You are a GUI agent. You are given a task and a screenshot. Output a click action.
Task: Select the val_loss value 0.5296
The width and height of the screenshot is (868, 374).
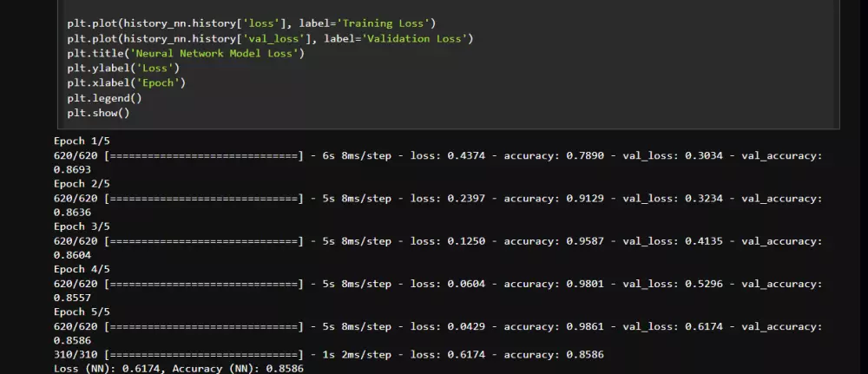click(704, 283)
